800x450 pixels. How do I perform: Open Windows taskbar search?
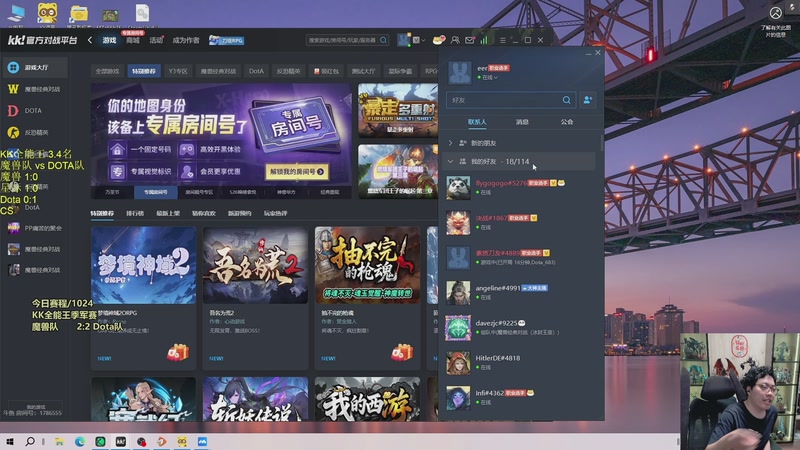click(30, 441)
